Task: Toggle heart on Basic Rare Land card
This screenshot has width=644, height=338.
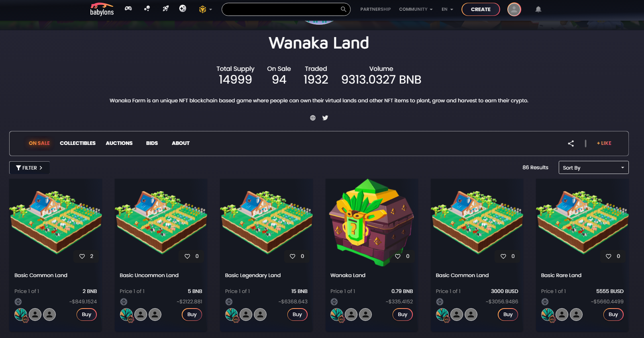Action: [x=609, y=256]
